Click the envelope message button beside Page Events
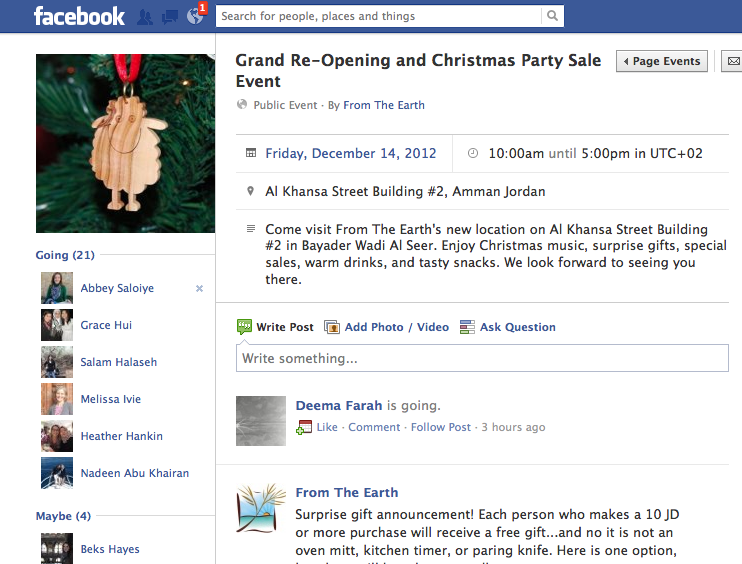Image resolution: width=742 pixels, height=564 pixels. (731, 61)
